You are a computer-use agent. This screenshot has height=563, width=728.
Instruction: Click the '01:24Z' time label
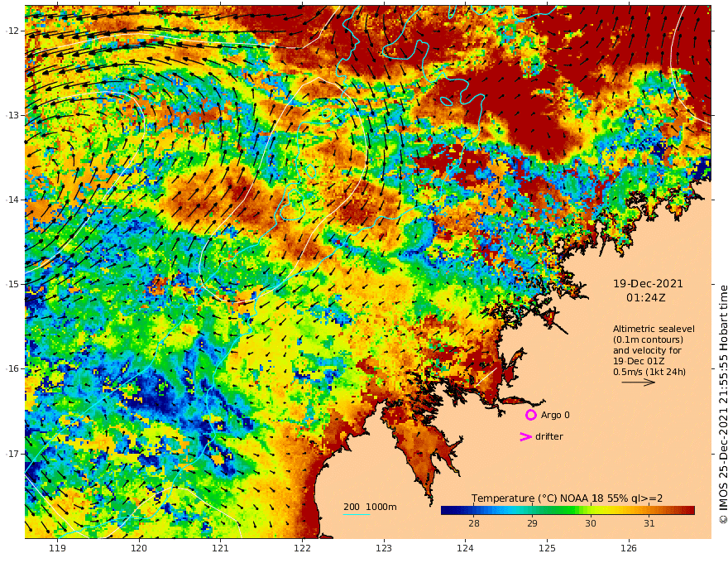[645, 297]
